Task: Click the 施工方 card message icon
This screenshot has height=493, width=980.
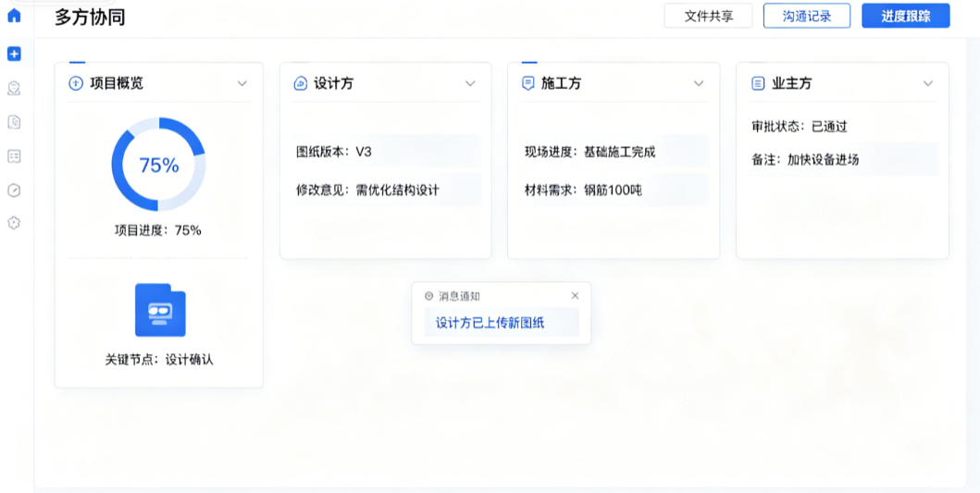Action: tap(528, 83)
